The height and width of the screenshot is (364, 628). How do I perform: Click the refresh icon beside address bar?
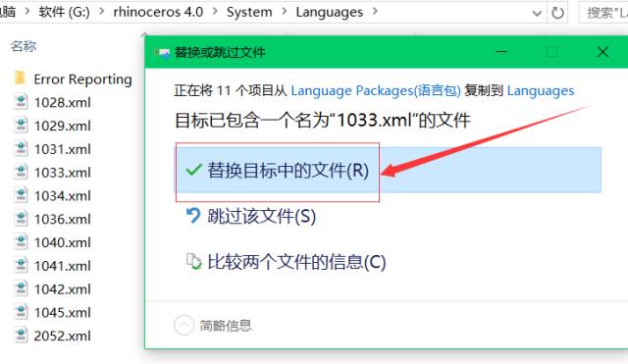[557, 13]
